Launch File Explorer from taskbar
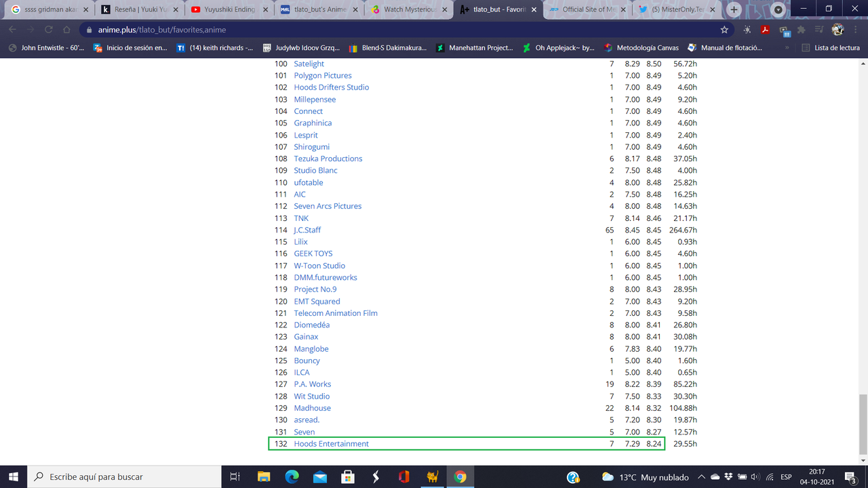The width and height of the screenshot is (868, 488). coord(263,476)
